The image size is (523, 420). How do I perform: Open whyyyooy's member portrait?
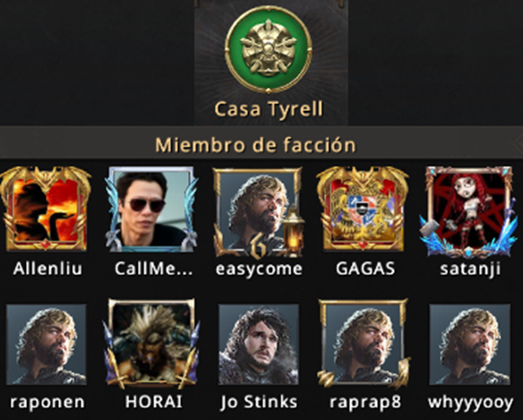coord(469,344)
